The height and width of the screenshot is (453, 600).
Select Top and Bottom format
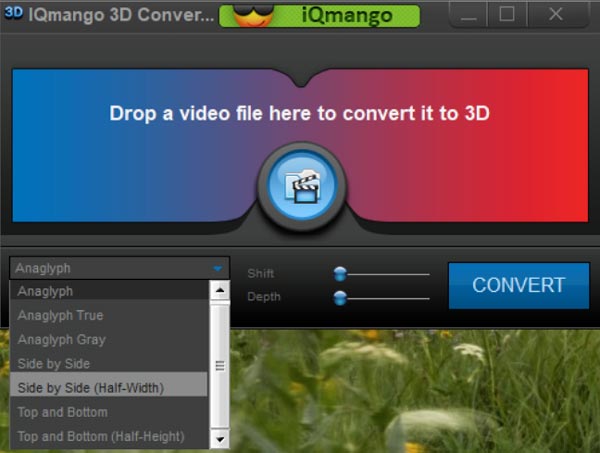pos(109,412)
